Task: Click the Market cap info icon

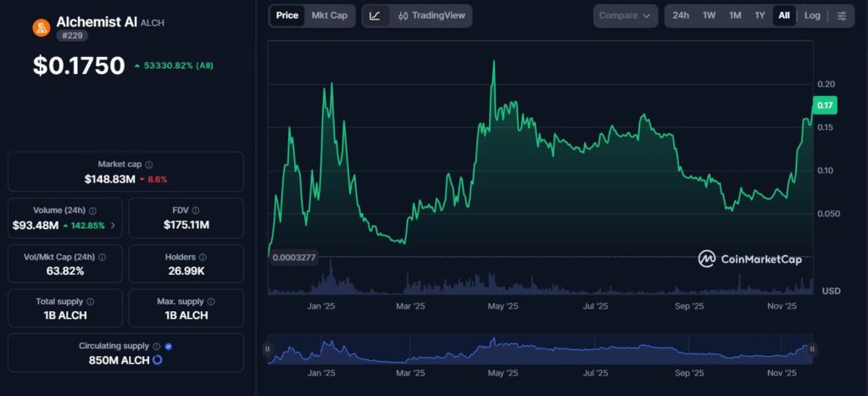Action: 149,165
